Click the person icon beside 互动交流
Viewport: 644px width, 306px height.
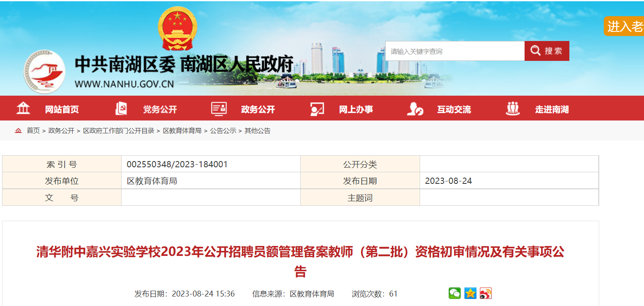coord(415,109)
